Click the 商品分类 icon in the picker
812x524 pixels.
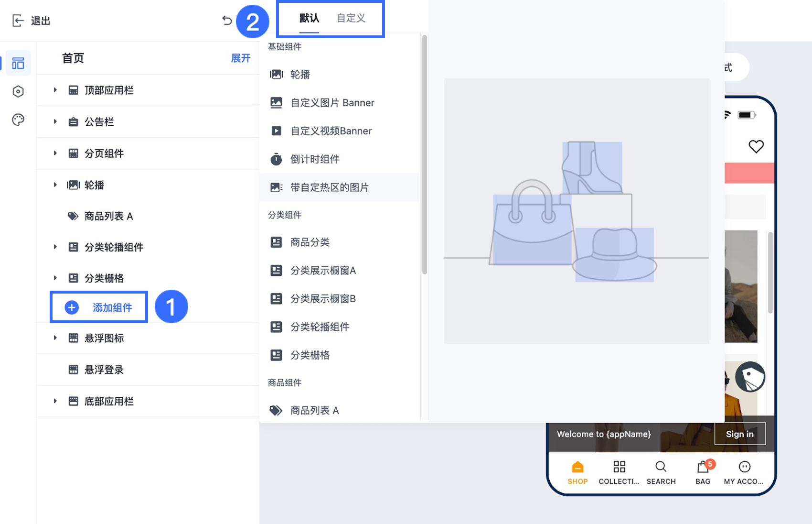(276, 242)
